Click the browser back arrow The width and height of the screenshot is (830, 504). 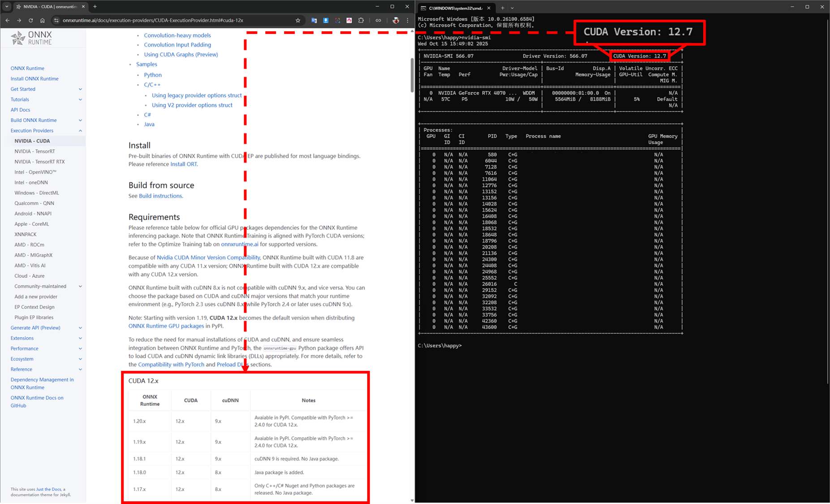pyautogui.click(x=8, y=20)
